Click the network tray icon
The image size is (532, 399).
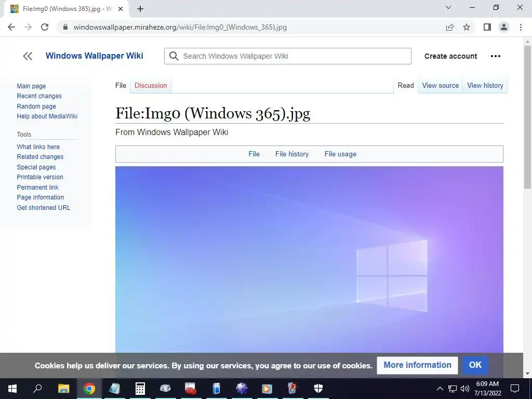(x=453, y=389)
